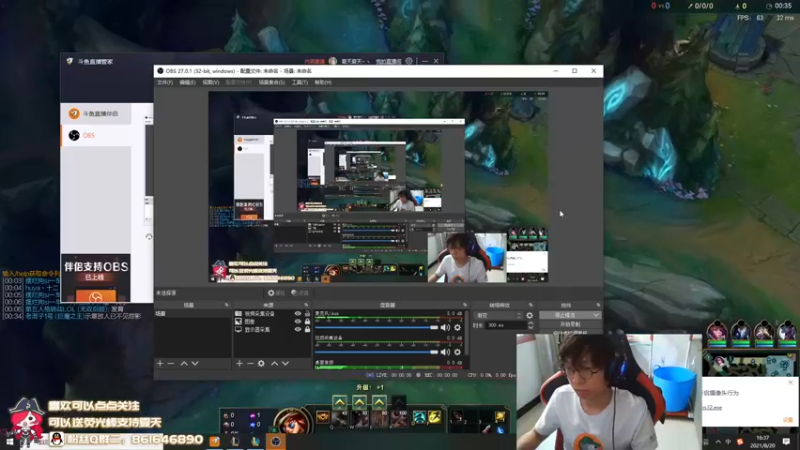Mute the 视频采集设备 audio channel
This screenshot has width=800, height=450.
click(445, 352)
